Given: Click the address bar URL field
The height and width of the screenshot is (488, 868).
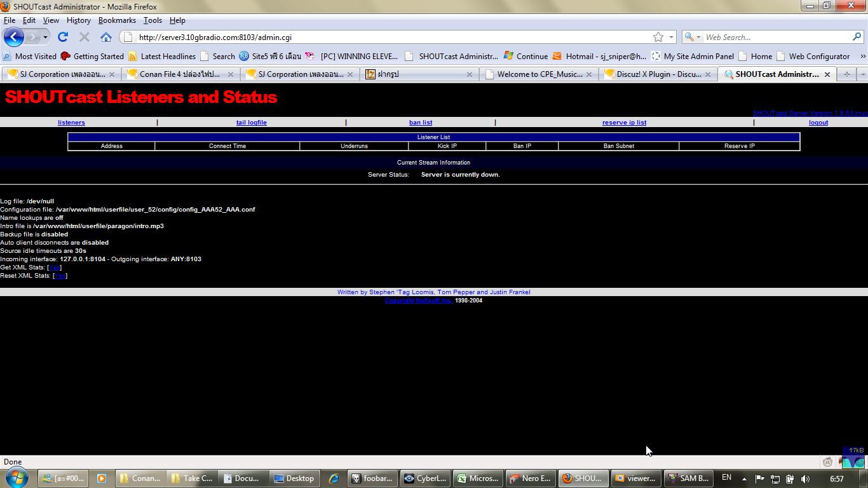Looking at the screenshot, I should 394,37.
